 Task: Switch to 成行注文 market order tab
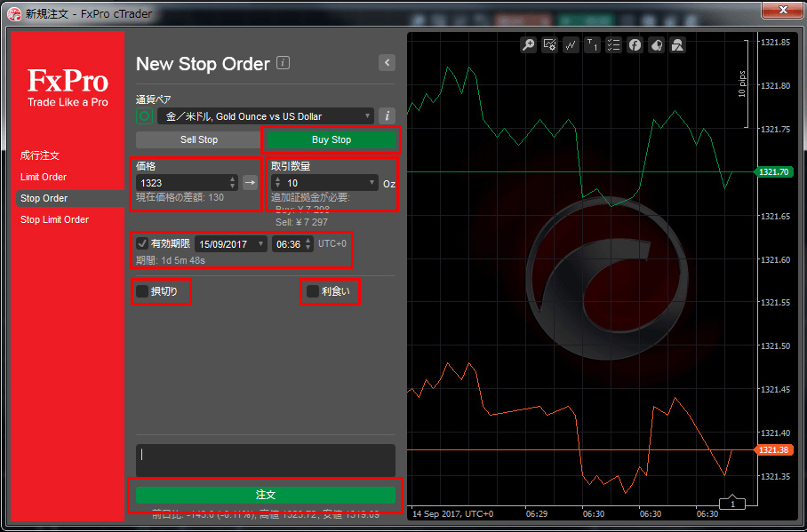click(x=40, y=155)
